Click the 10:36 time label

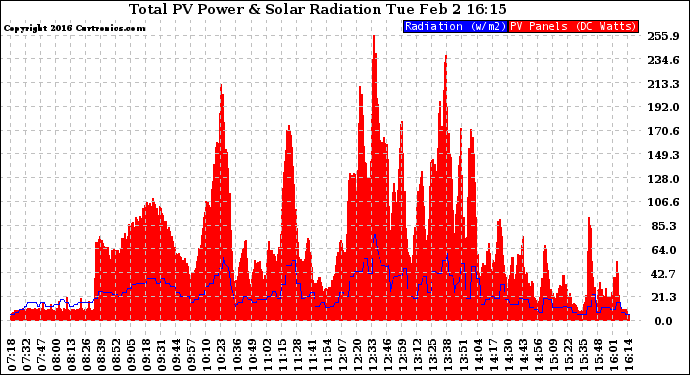(237, 355)
